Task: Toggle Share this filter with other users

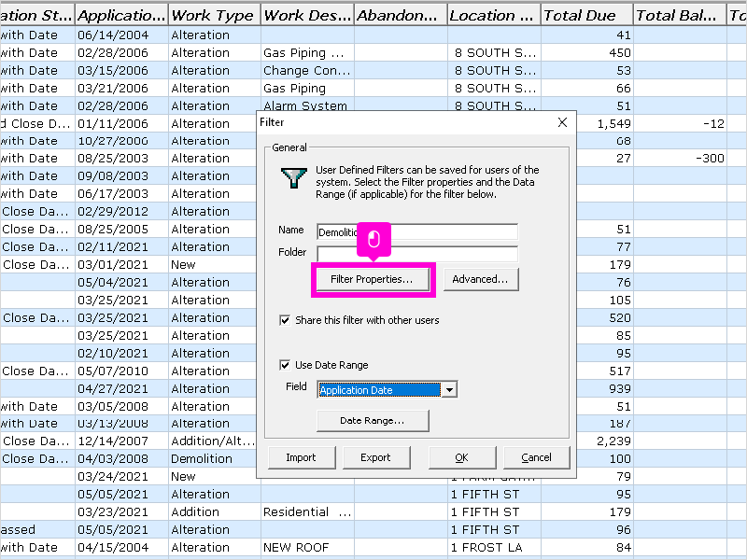Action: [285, 320]
